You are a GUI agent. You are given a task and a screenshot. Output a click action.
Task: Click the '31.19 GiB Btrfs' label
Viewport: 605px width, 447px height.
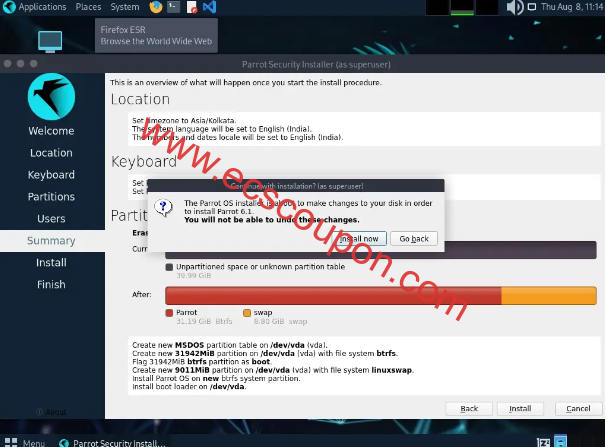point(204,322)
